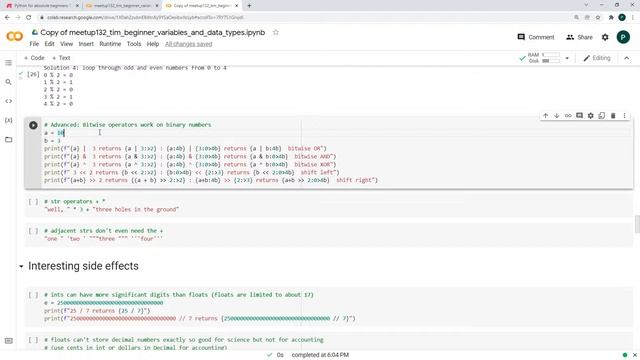Image resolution: width=640 pixels, height=360 pixels.
Task: Open the terminal icon at bottom left
Action: click(9, 341)
